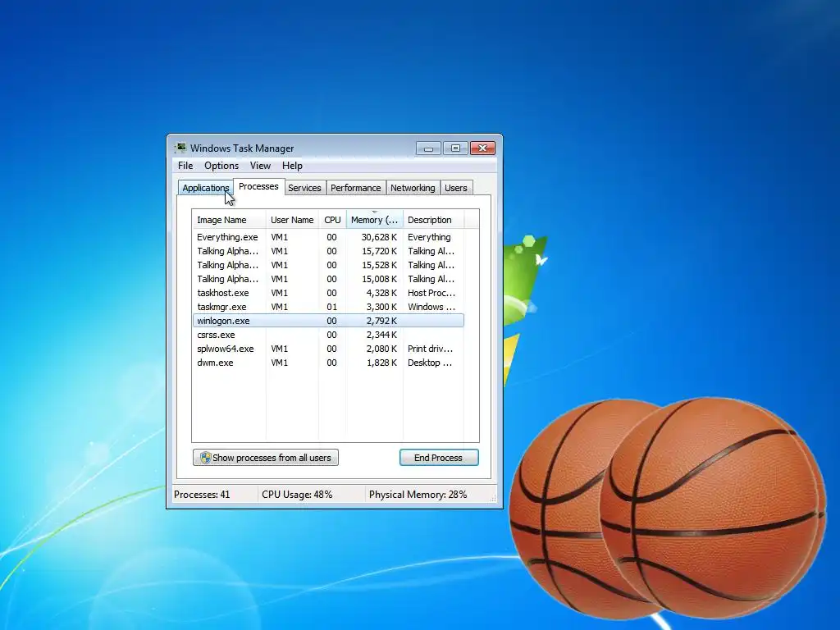Screen dimensions: 840x630
Task: Sort by Memory column header
Action: tap(374, 220)
